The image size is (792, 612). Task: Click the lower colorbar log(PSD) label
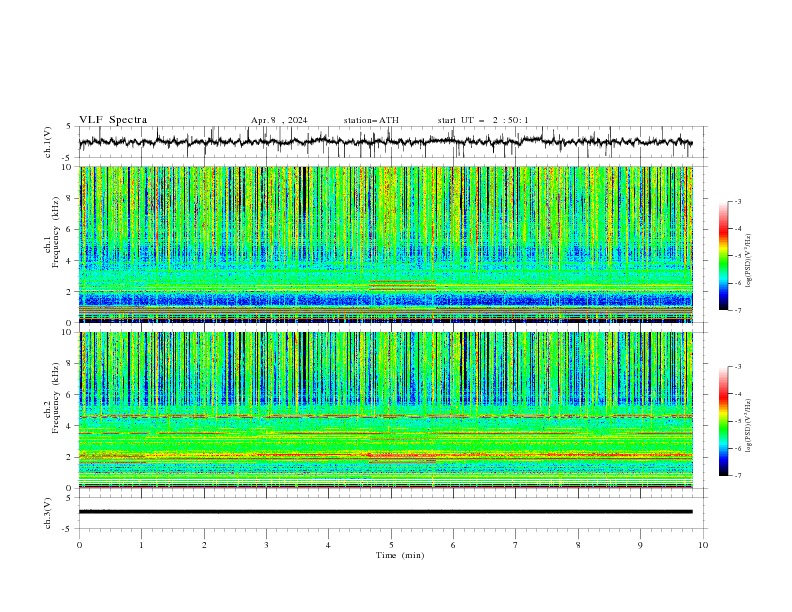click(749, 426)
